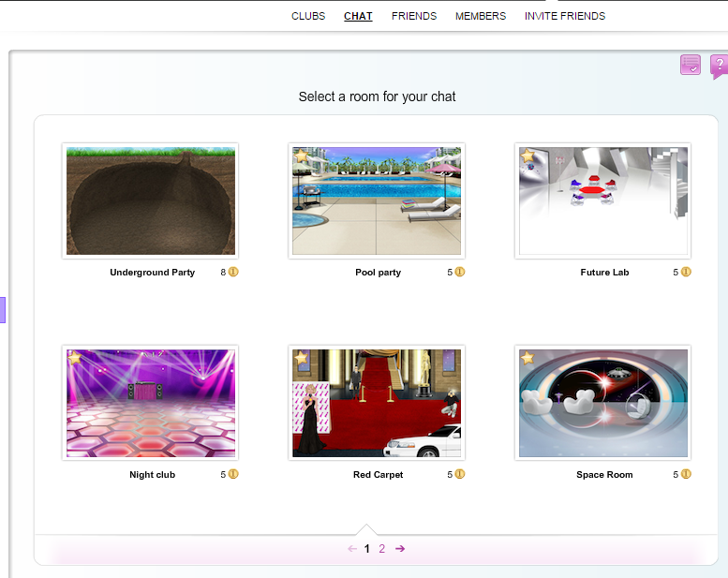Click the Night club label
The height and width of the screenshot is (578, 728).
(x=153, y=474)
